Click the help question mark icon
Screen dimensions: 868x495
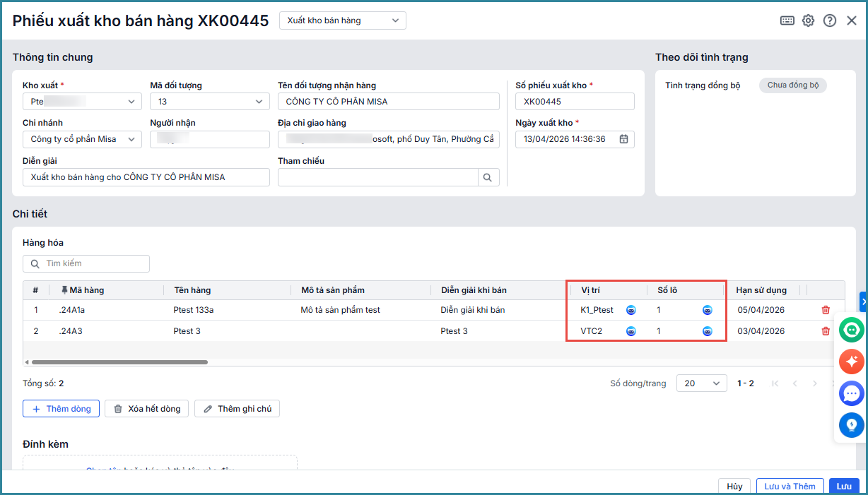[830, 20]
